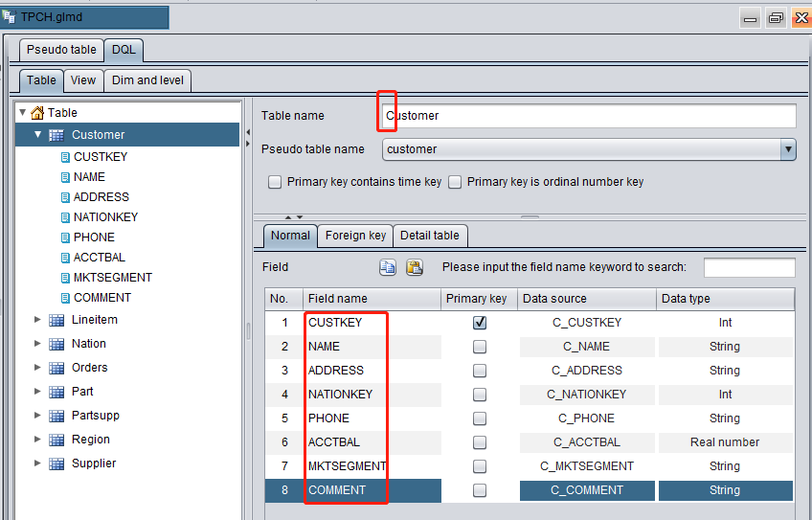The image size is (812, 520).
Task: Select the Lineitem table icon in tree
Action: 56,320
